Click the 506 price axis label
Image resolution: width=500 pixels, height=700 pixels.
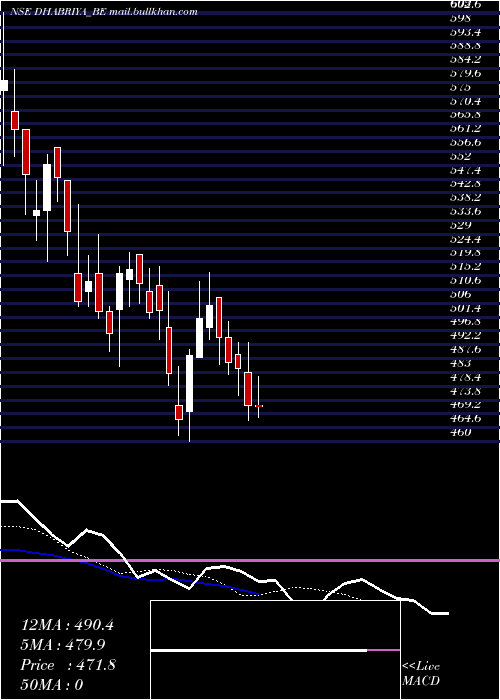pyautogui.click(x=460, y=294)
